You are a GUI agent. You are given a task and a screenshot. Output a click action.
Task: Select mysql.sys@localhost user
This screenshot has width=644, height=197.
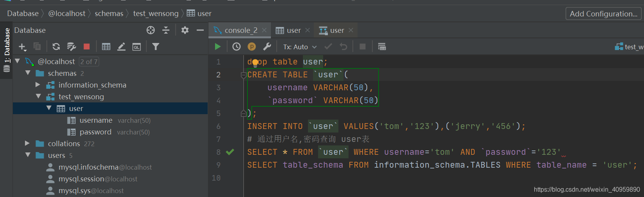click(110, 191)
